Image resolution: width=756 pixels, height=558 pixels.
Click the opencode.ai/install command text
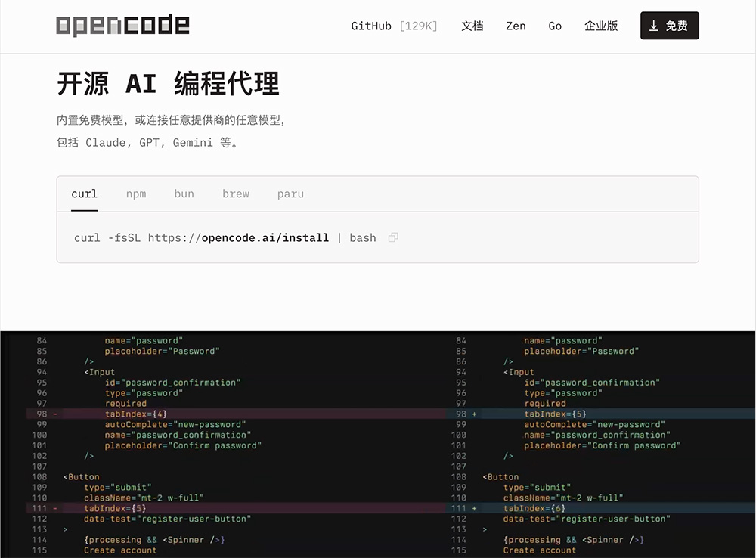click(266, 237)
